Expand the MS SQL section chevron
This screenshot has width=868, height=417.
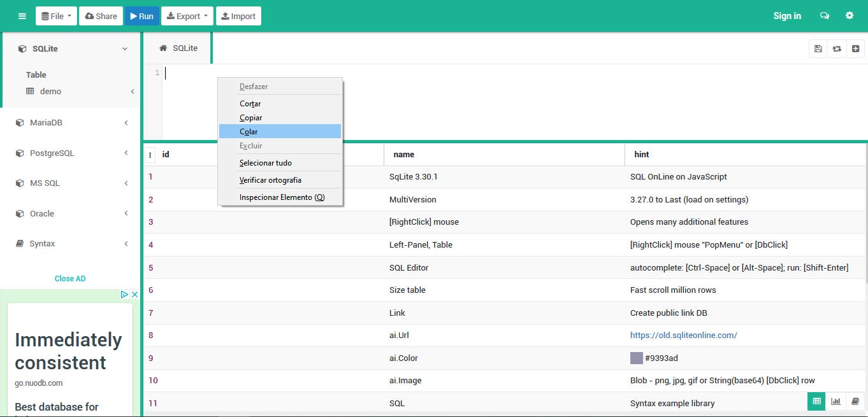pos(126,183)
